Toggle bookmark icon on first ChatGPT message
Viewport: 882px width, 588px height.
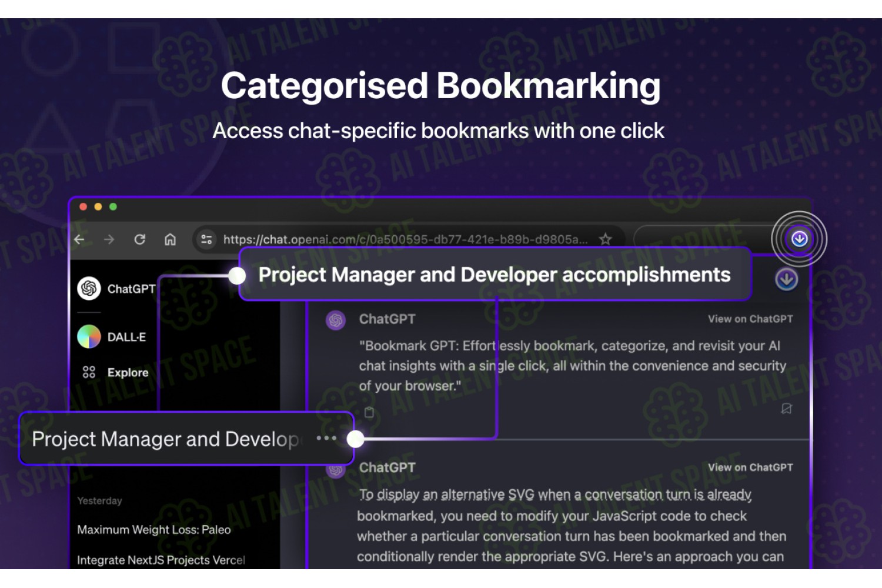tap(786, 409)
